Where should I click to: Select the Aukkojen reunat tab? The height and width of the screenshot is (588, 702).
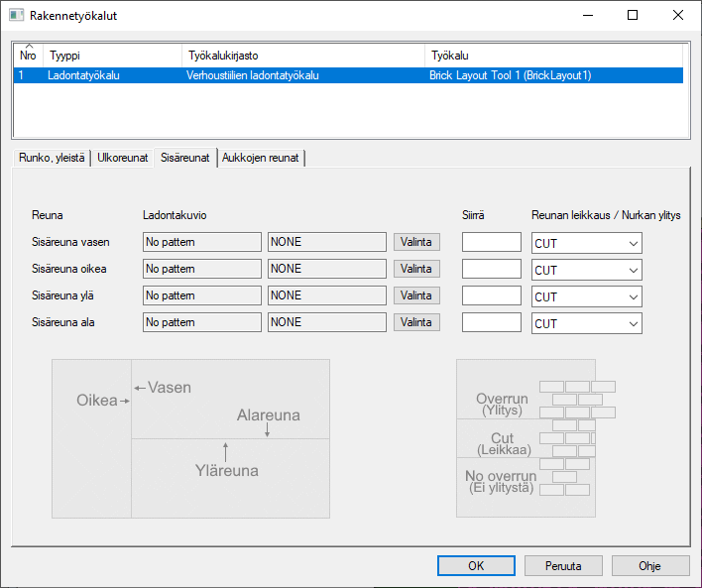[262, 158]
